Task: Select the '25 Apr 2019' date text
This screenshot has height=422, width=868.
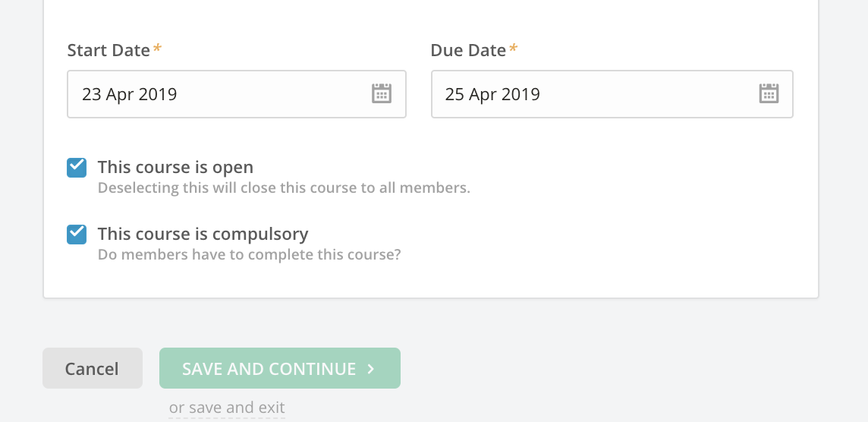Action: [492, 95]
